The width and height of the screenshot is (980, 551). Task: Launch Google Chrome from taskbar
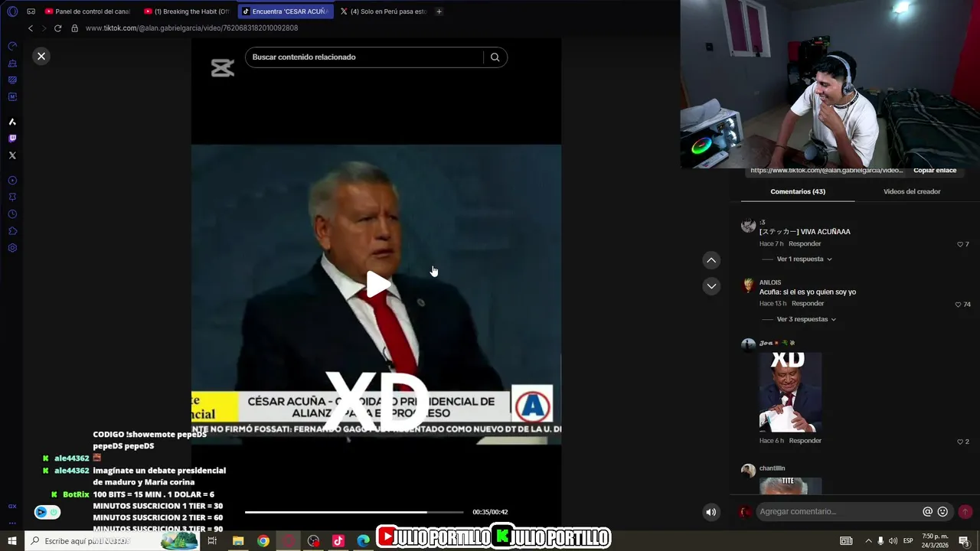[x=263, y=541]
